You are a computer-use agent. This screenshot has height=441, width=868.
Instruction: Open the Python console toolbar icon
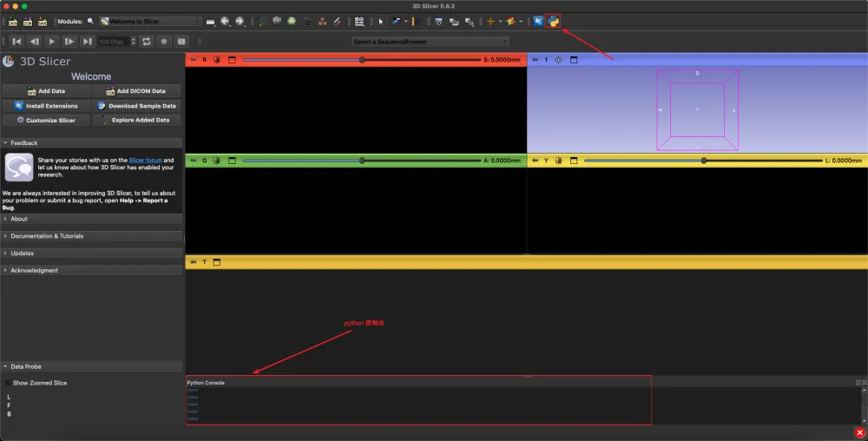coord(553,21)
